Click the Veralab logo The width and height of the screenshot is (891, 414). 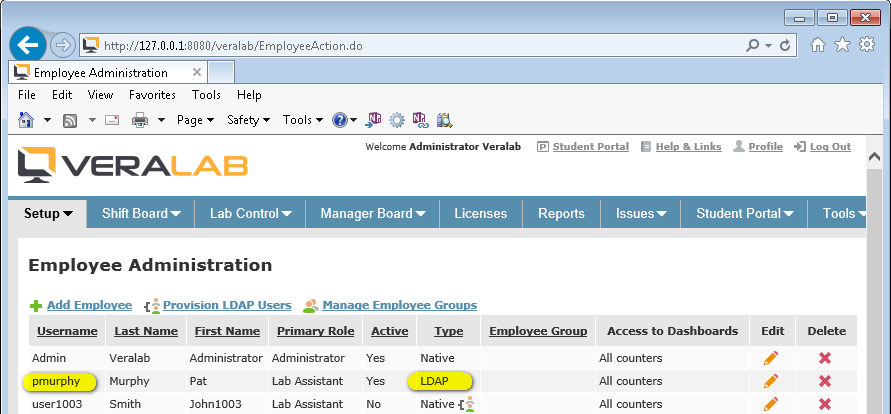coord(133,165)
